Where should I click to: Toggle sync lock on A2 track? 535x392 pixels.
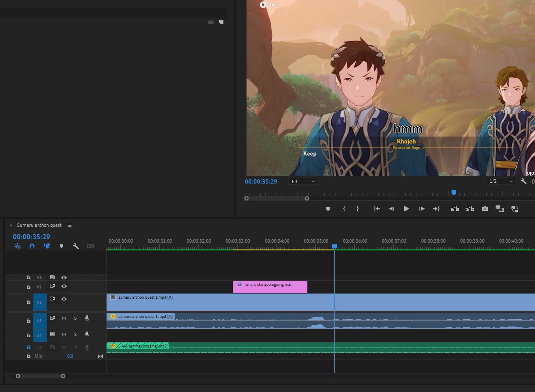pyautogui.click(x=53, y=334)
